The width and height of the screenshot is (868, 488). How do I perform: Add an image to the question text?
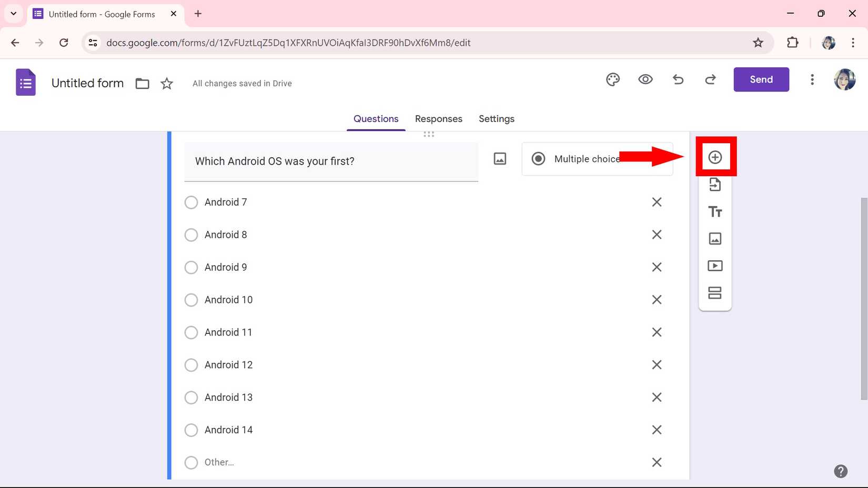(x=499, y=158)
